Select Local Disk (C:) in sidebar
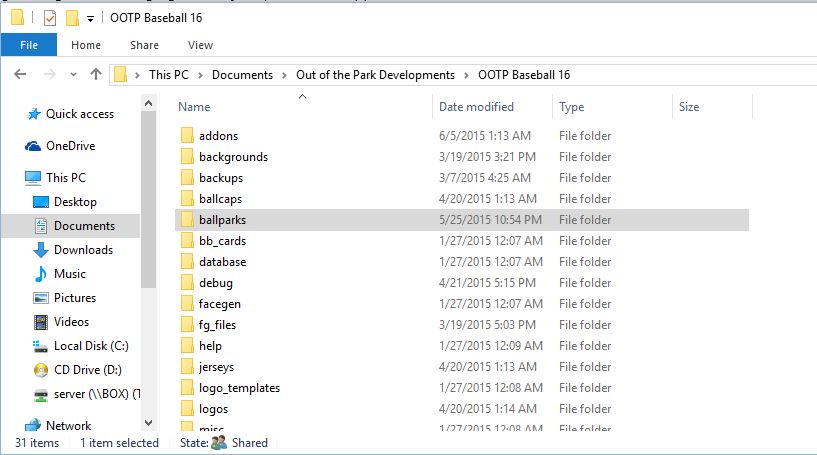The width and height of the screenshot is (817, 455). (x=89, y=346)
